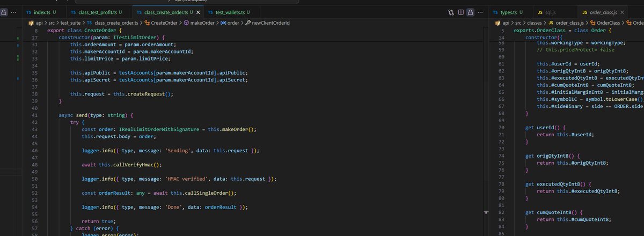Click the wrench property icon before newClientOrderId
The image size is (644, 236).
pyautogui.click(x=248, y=23)
